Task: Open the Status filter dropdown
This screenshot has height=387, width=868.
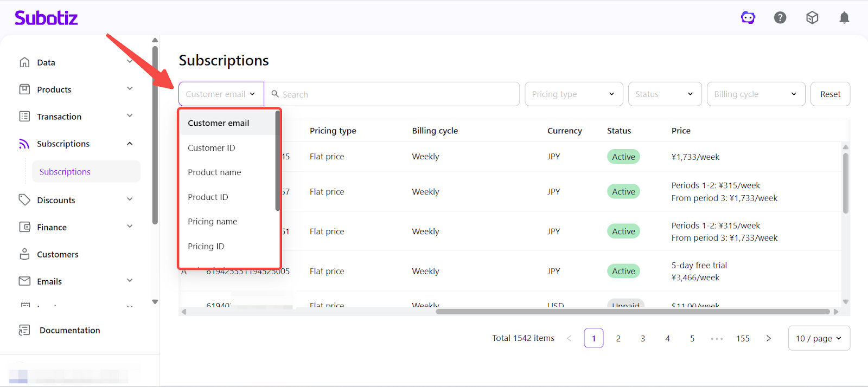Action: [665, 94]
